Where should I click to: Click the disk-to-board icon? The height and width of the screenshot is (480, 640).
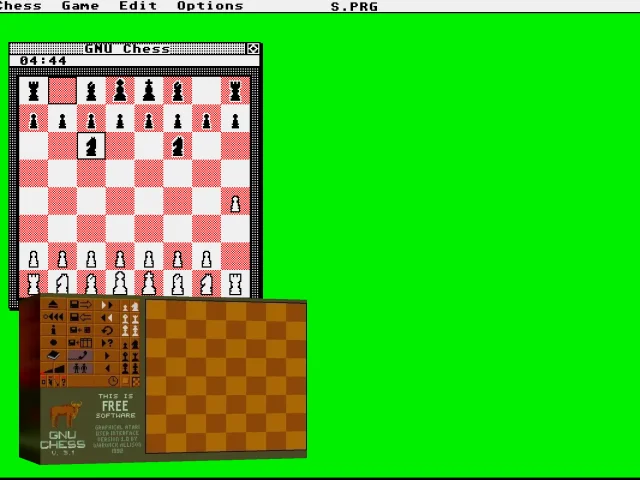click(80, 330)
